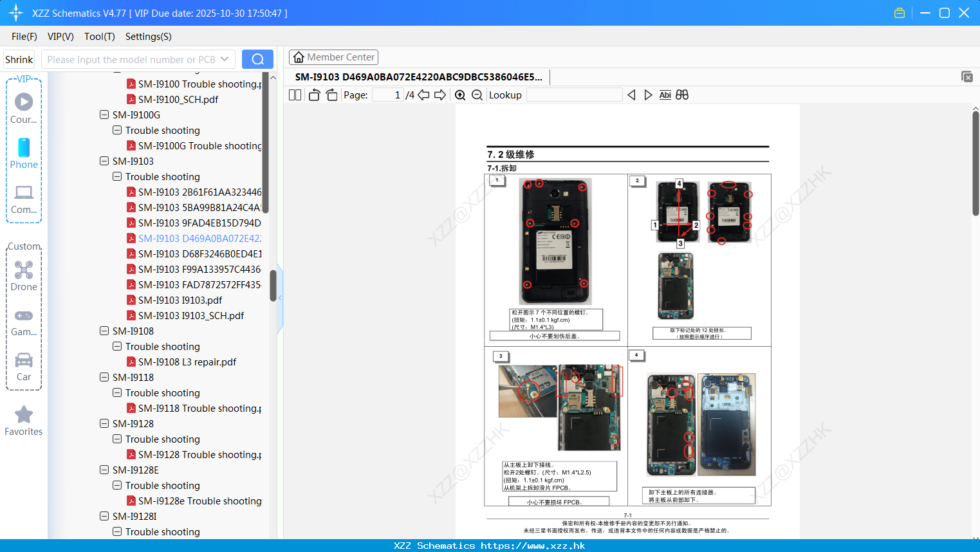Viewport: 980px width, 552px height.
Task: Click the splitter collapse handle
Action: (280, 298)
